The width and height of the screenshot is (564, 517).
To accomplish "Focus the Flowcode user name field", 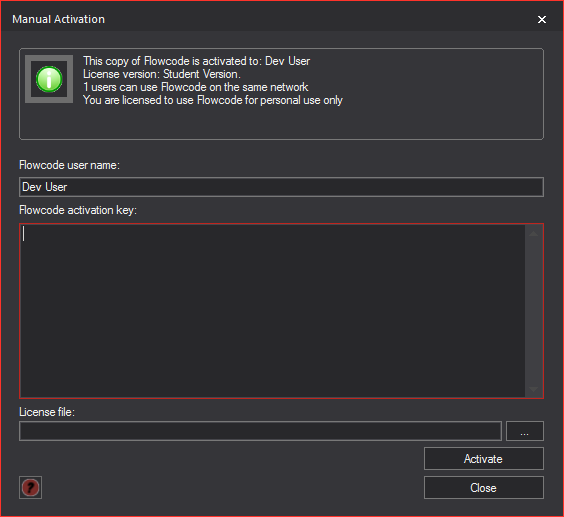I will coord(281,187).
